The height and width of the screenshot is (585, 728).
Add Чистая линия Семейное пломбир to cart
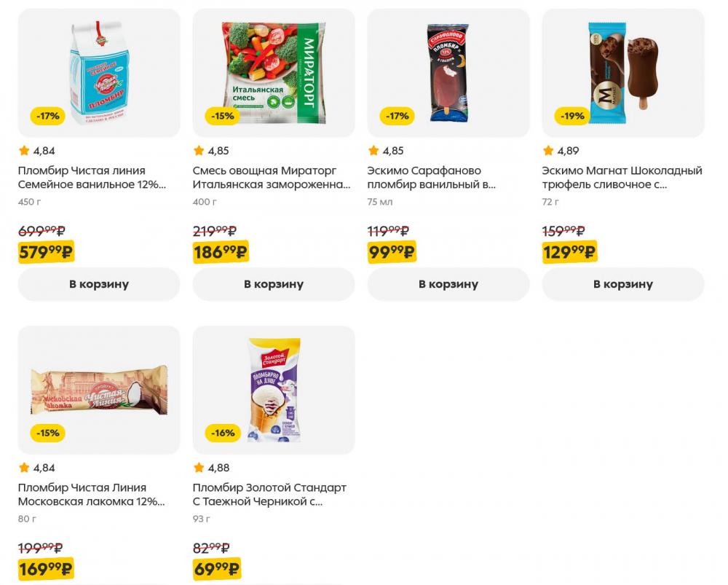tap(98, 284)
